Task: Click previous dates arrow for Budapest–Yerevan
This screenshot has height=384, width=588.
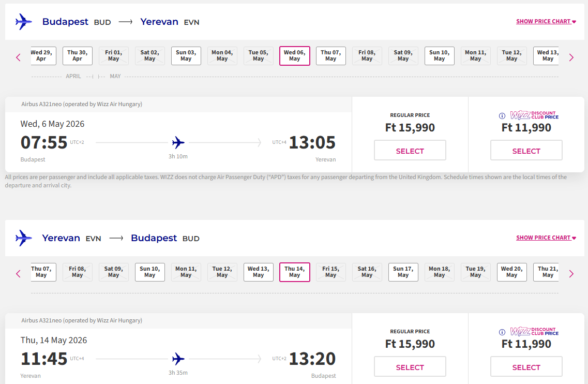Action: pyautogui.click(x=19, y=57)
